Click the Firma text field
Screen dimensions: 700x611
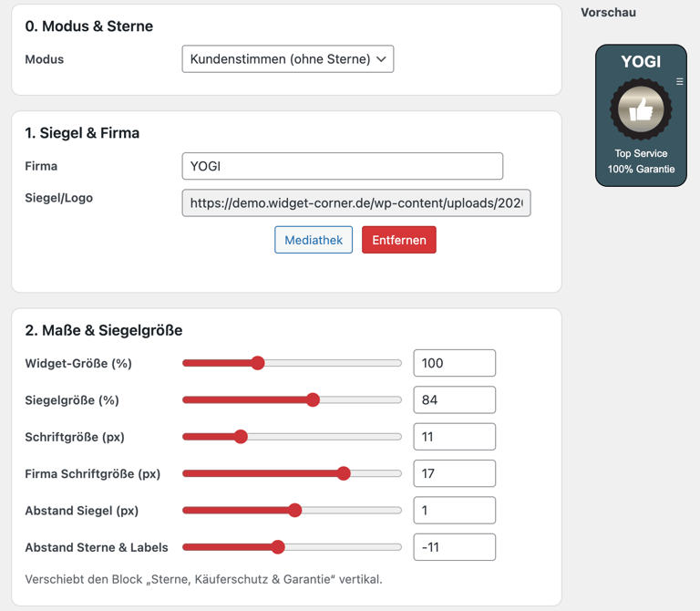coord(342,166)
